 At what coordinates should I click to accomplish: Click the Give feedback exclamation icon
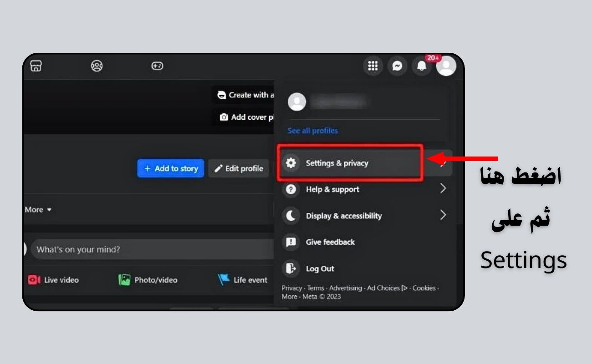click(x=291, y=242)
